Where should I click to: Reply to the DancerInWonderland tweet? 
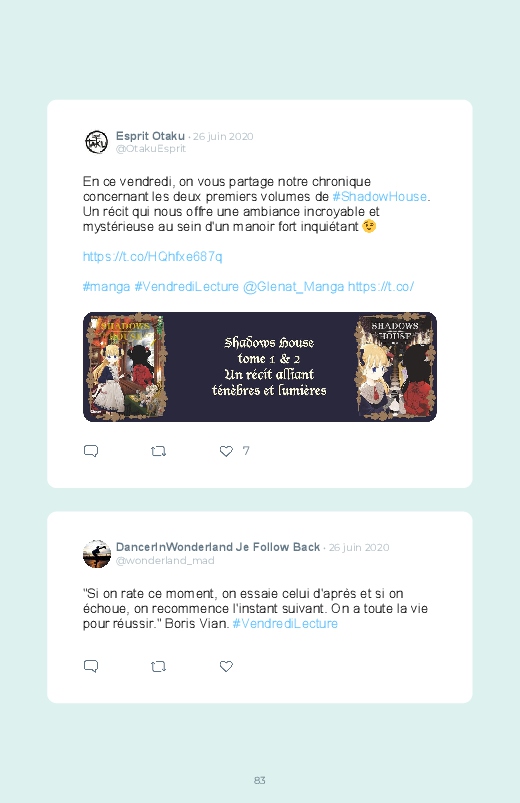tap(91, 666)
